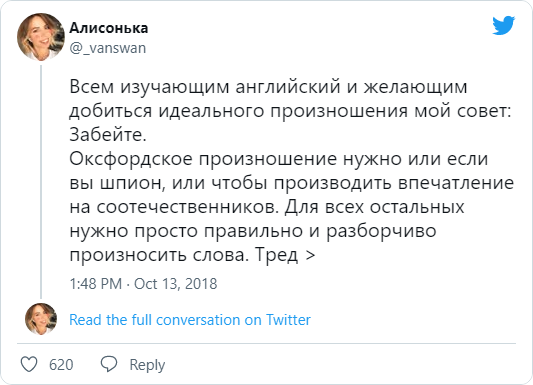The width and height of the screenshot is (533, 385).
Task: Click the line 'на соотечественников'
Action: 173,207
